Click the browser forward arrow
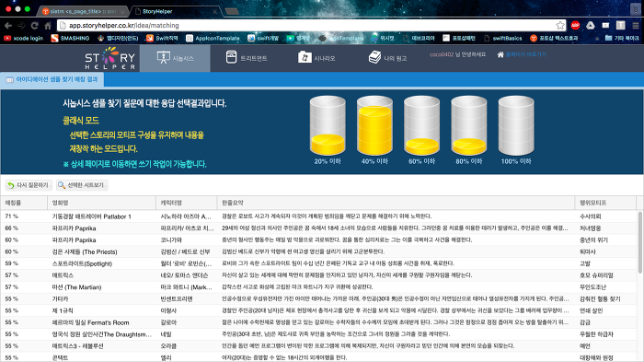This screenshot has height=362, width=644. pos(21,26)
